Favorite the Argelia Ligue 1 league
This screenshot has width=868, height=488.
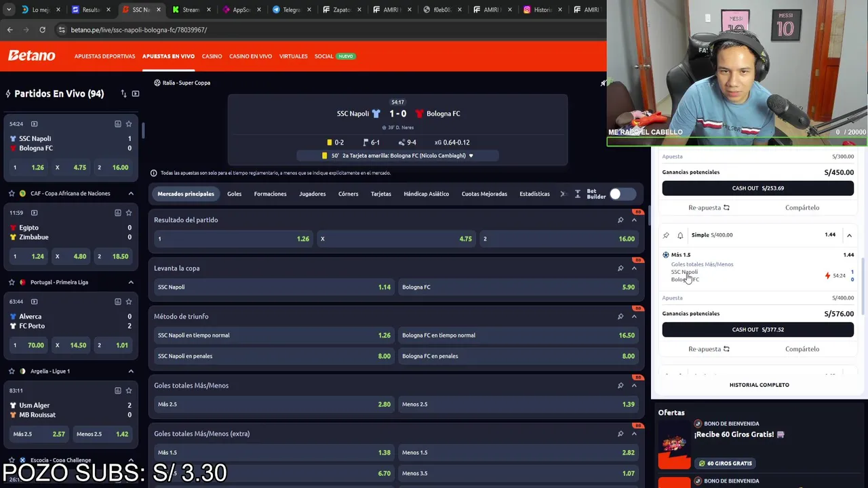12,371
